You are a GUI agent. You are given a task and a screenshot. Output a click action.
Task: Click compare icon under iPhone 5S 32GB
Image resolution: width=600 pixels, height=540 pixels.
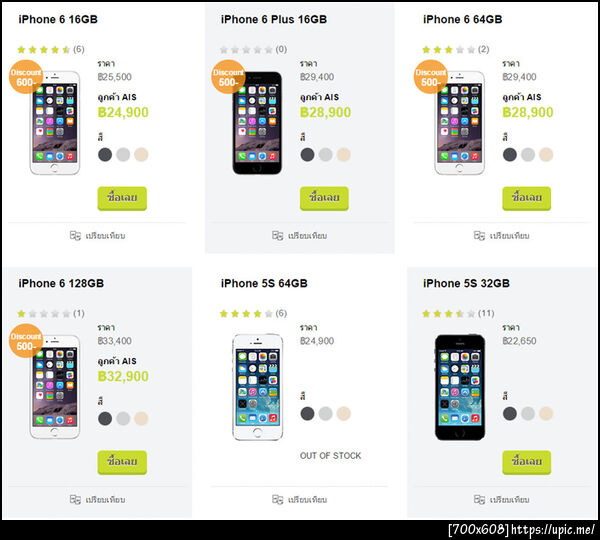click(479, 499)
